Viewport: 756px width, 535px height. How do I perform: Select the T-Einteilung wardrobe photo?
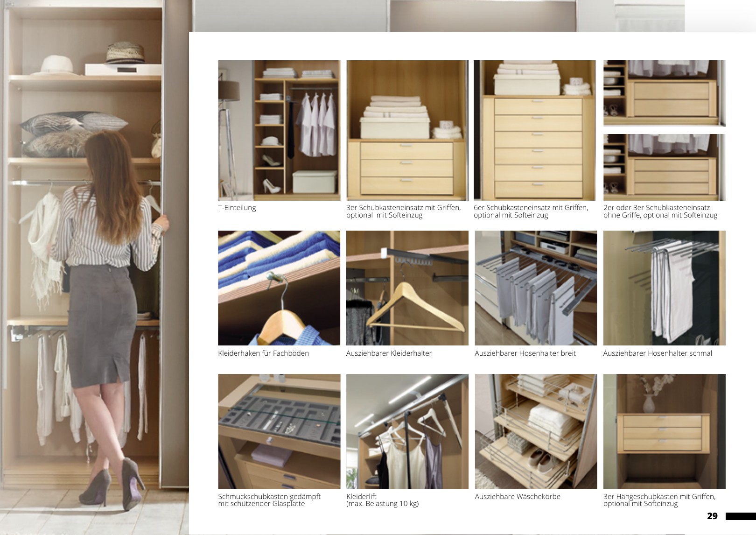tap(279, 130)
